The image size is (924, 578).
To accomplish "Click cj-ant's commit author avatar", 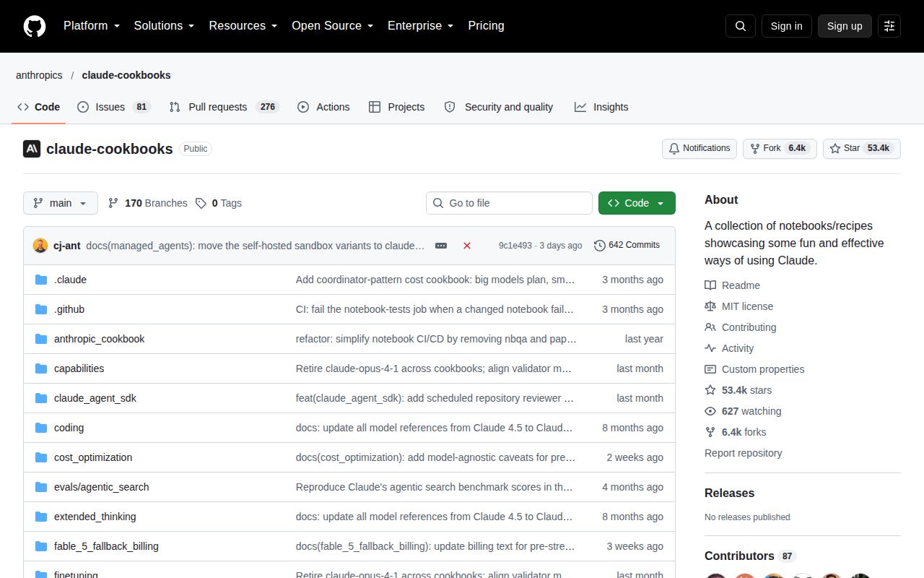I will click(40, 246).
